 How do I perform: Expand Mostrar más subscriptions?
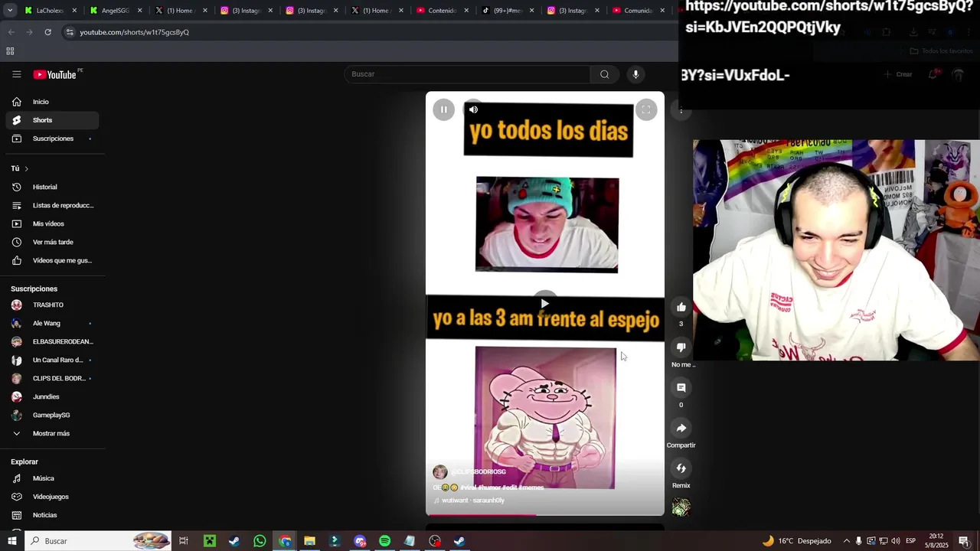[52, 433]
